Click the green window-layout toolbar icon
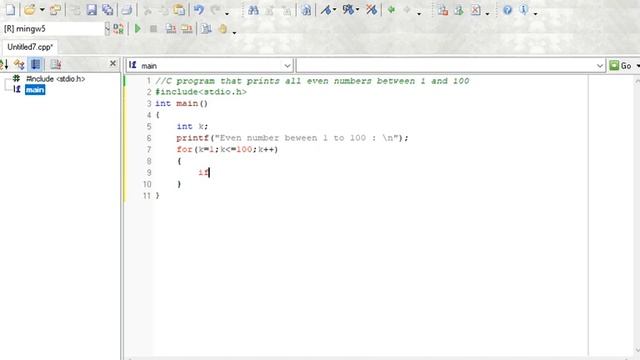The image size is (640, 360). [459, 10]
